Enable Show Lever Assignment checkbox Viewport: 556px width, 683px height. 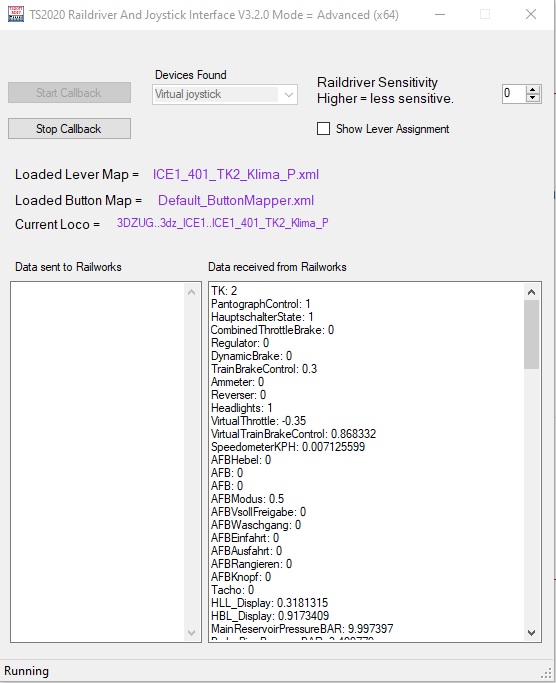[323, 128]
